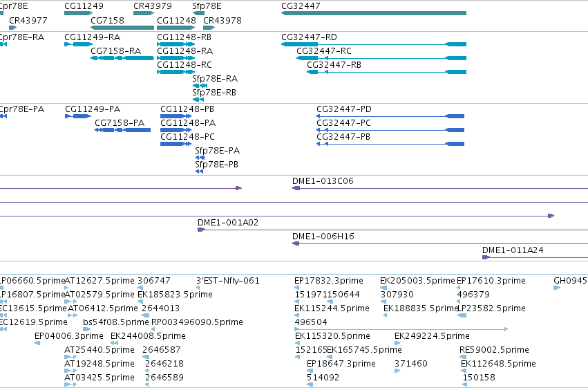This screenshot has height=388, width=588.
Task: Click protein CG32447-PC
Action: pos(390,130)
